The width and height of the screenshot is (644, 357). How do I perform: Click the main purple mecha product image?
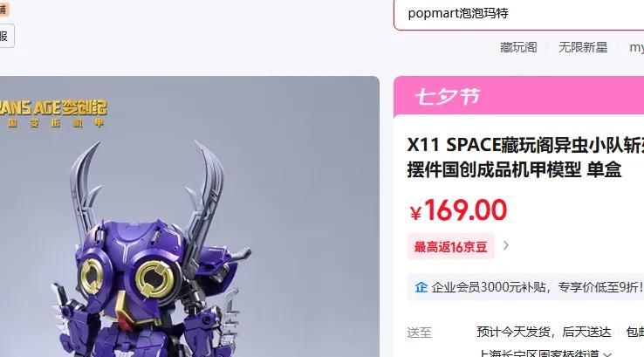point(189,216)
